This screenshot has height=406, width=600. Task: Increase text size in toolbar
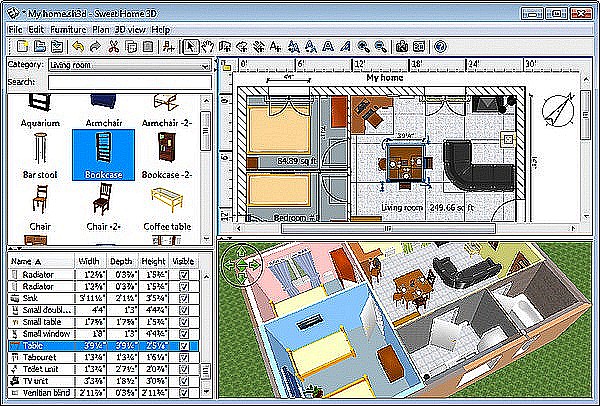click(x=293, y=47)
